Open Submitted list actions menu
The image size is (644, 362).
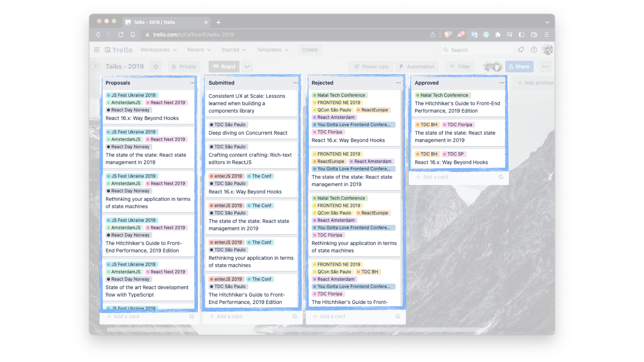tap(295, 83)
